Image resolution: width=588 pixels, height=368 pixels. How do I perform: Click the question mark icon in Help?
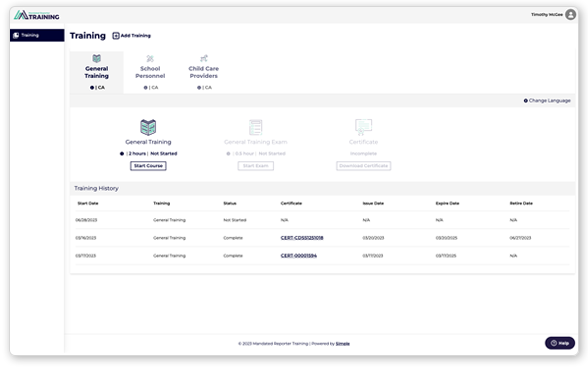554,343
